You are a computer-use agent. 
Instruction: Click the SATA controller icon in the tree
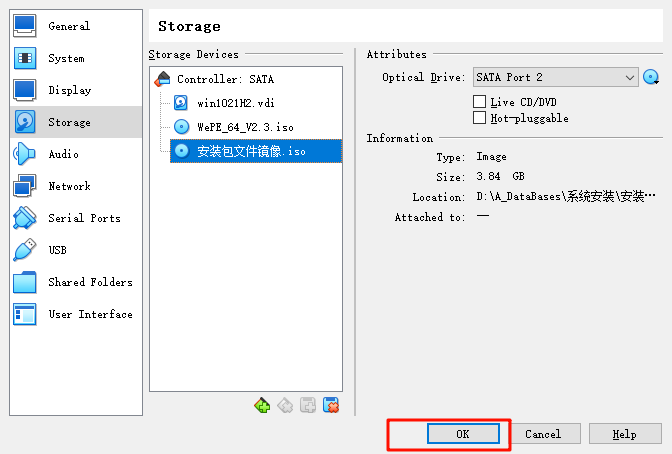163,79
